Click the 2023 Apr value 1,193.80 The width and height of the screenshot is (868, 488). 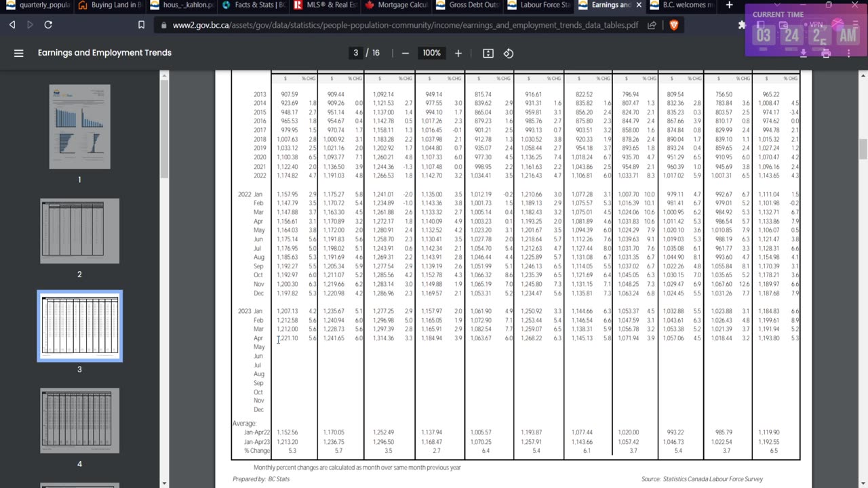(768, 338)
